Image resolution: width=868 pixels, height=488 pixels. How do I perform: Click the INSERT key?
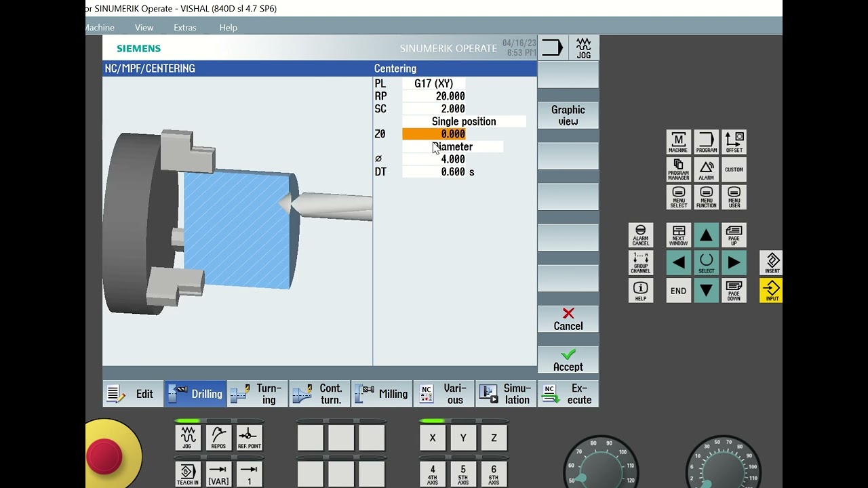(772, 263)
